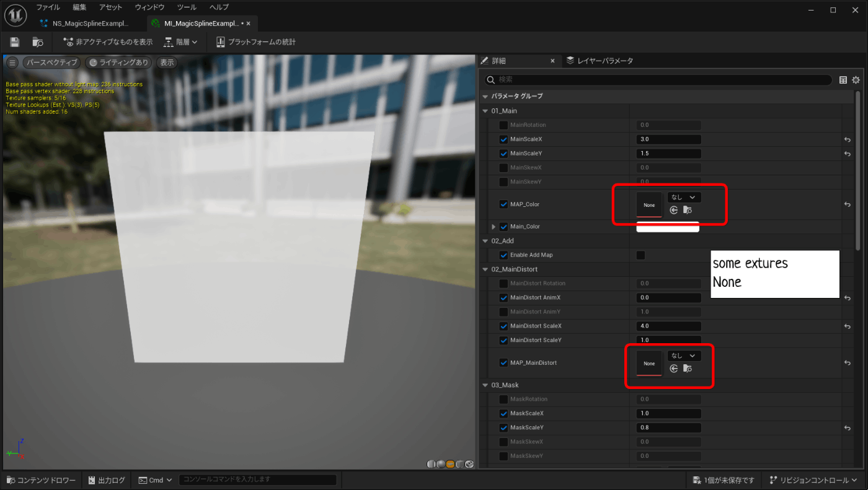Collapse the 02_Add group
This screenshot has width=868, height=490.
click(x=485, y=241)
